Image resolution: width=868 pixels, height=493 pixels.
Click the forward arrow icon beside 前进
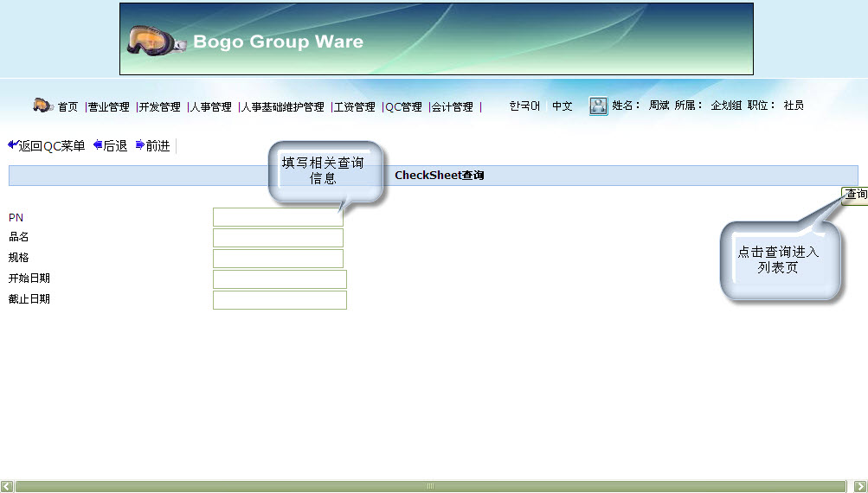[x=140, y=145]
